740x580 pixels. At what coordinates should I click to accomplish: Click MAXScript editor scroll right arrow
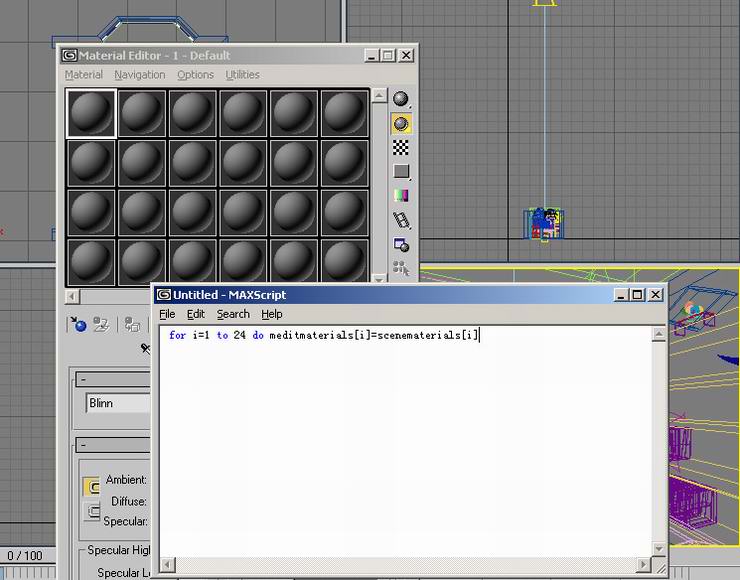(643, 564)
